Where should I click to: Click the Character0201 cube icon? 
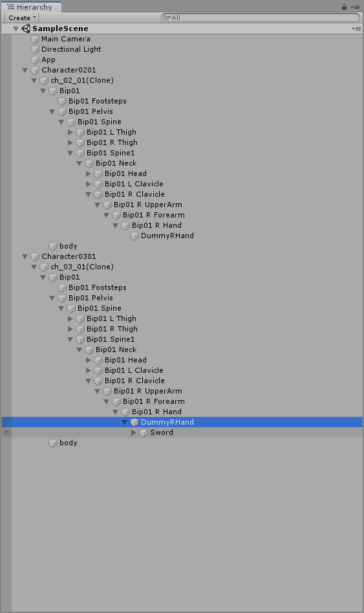(x=35, y=70)
